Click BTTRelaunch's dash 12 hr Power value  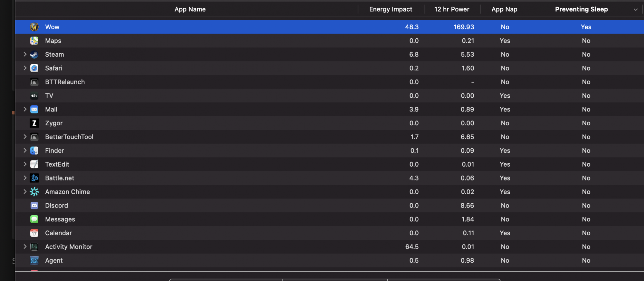tap(472, 82)
